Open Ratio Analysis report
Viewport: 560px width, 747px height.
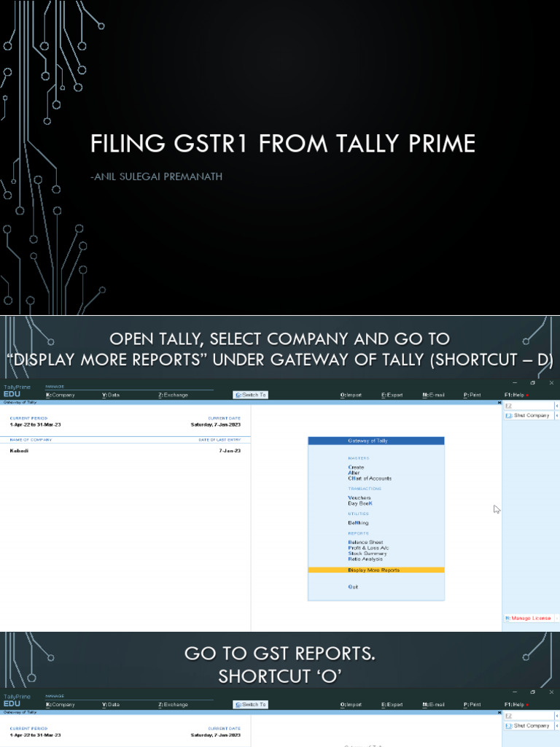(x=365, y=560)
